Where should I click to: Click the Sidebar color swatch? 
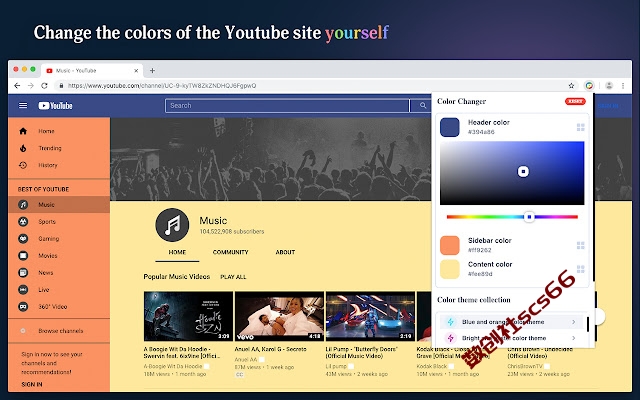(449, 245)
